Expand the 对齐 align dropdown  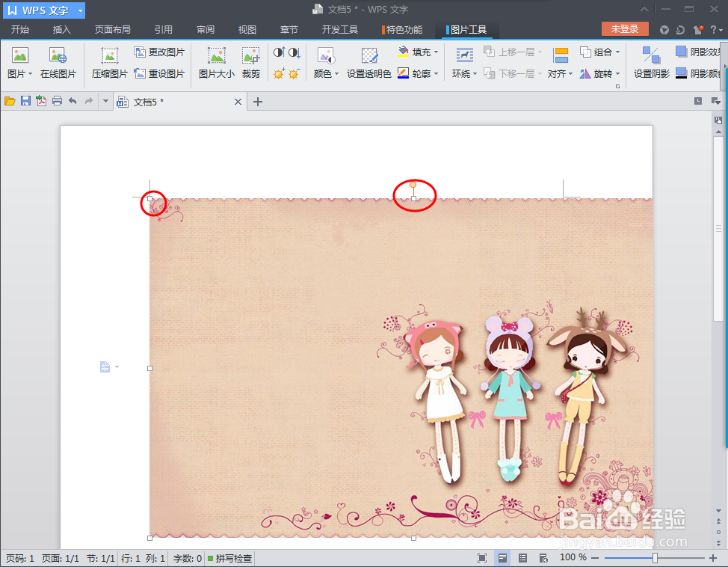click(570, 74)
